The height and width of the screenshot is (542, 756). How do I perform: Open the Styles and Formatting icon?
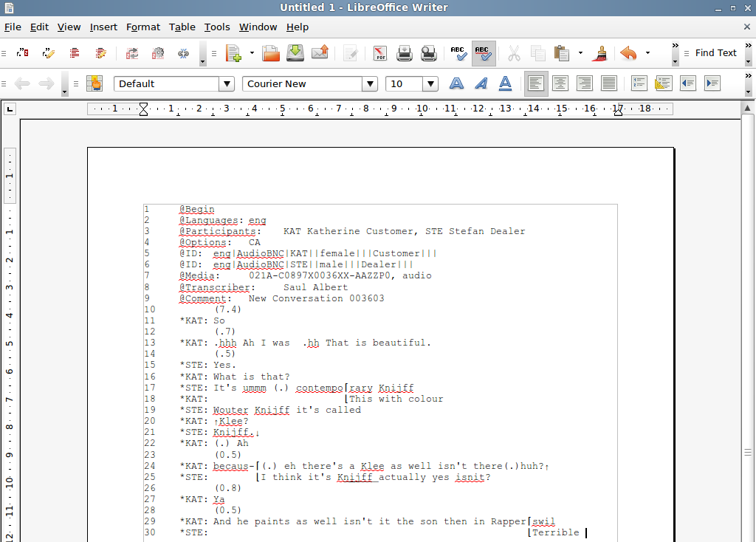(94, 83)
